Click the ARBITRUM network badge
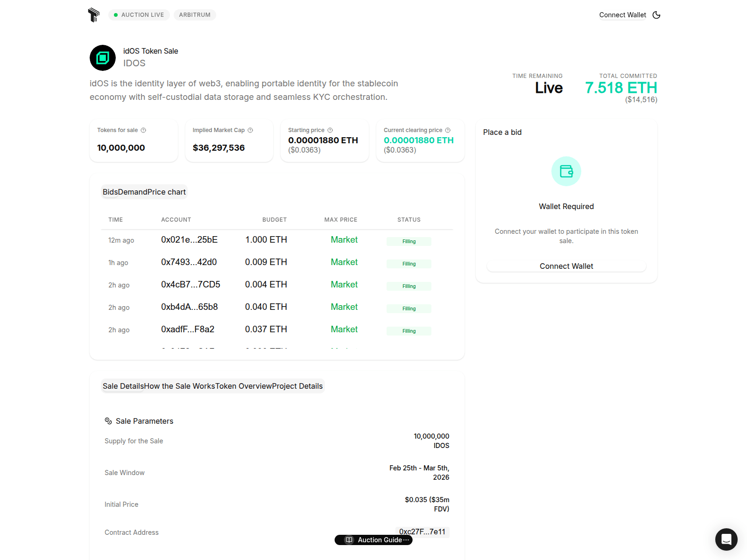Image resolution: width=747 pixels, height=560 pixels. 195,14
